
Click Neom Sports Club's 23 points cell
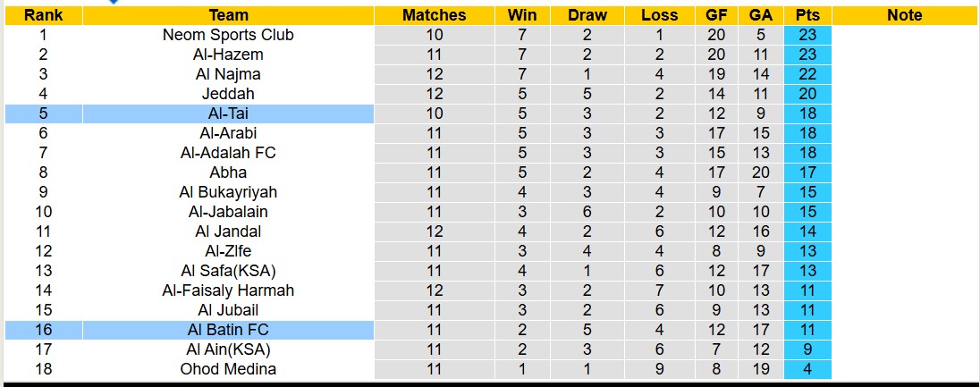pos(807,35)
